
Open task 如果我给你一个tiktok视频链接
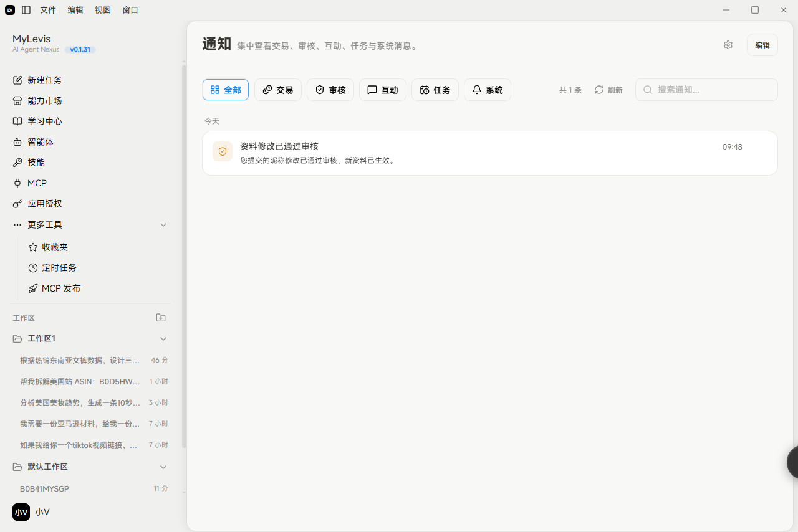(x=94, y=445)
